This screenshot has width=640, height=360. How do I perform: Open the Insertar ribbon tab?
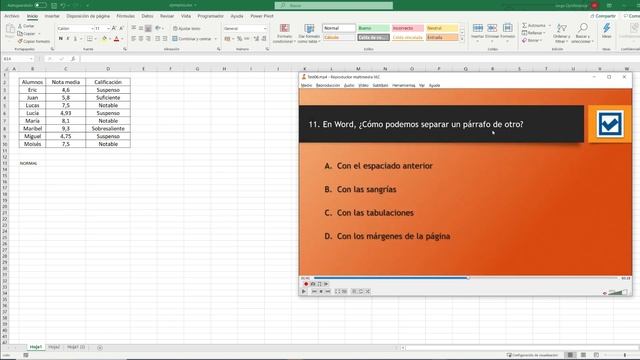(x=52, y=16)
